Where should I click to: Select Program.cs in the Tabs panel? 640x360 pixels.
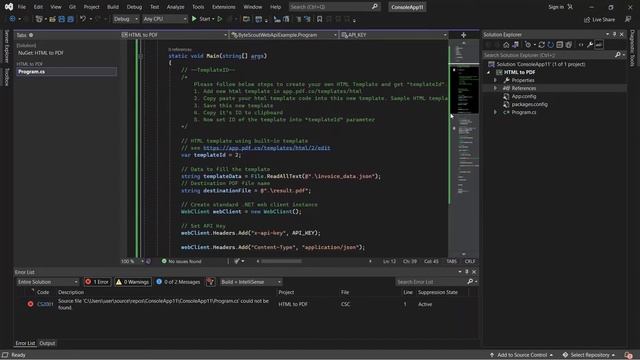[66, 71]
